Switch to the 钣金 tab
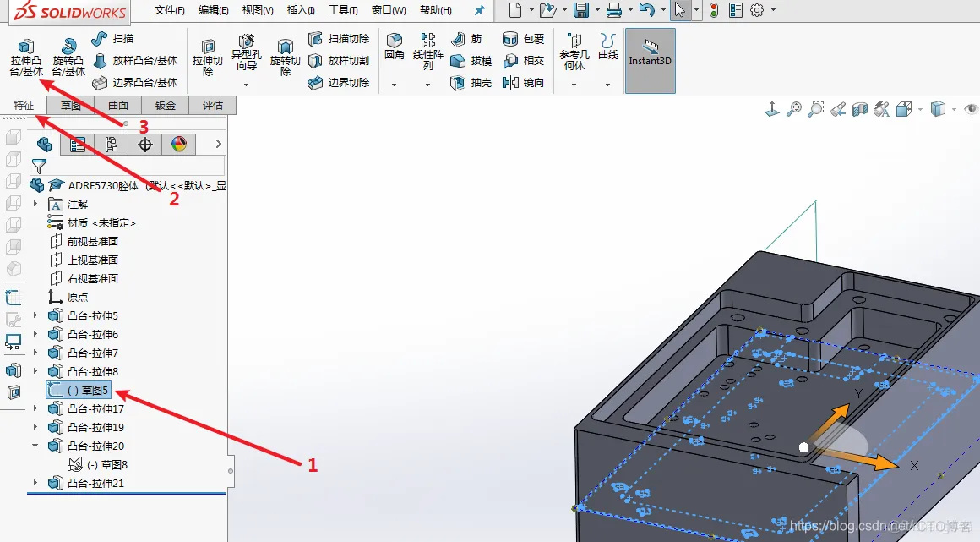The width and height of the screenshot is (980, 542). tap(165, 105)
